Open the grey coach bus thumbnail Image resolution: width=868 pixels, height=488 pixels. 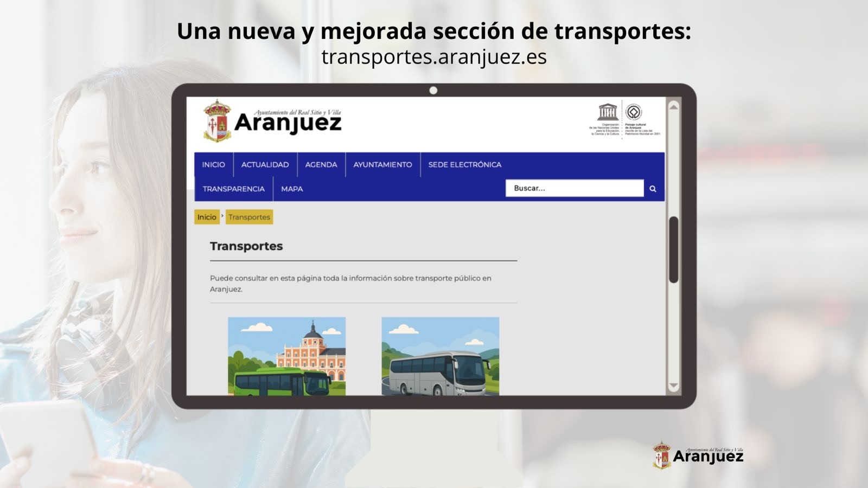pyautogui.click(x=440, y=356)
